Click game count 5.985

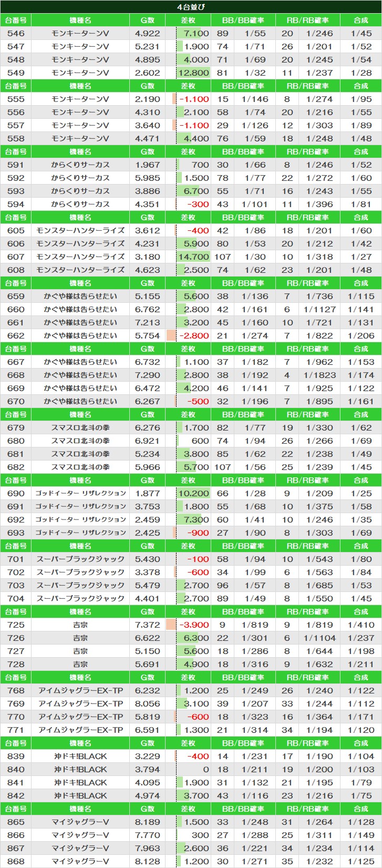pos(147,178)
